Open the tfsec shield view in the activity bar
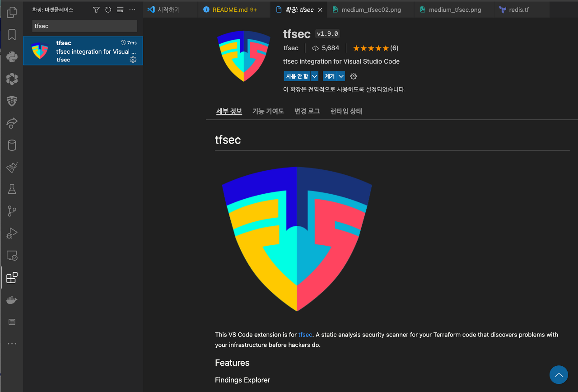Screen dimensions: 578x392 [x=12, y=101]
